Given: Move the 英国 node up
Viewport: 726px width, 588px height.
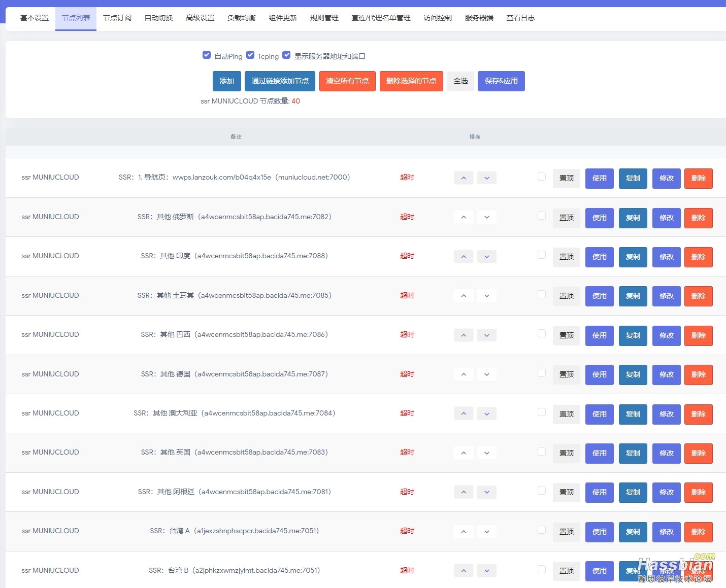Looking at the screenshot, I should click(x=464, y=453).
